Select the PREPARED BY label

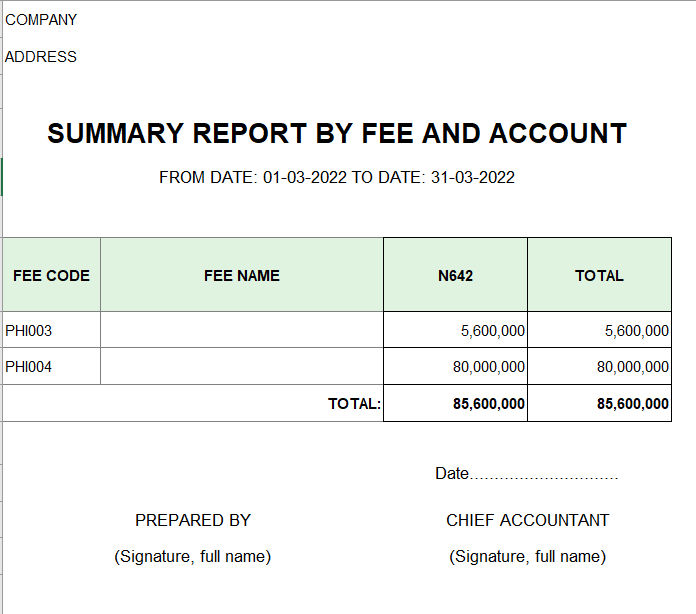click(x=193, y=520)
